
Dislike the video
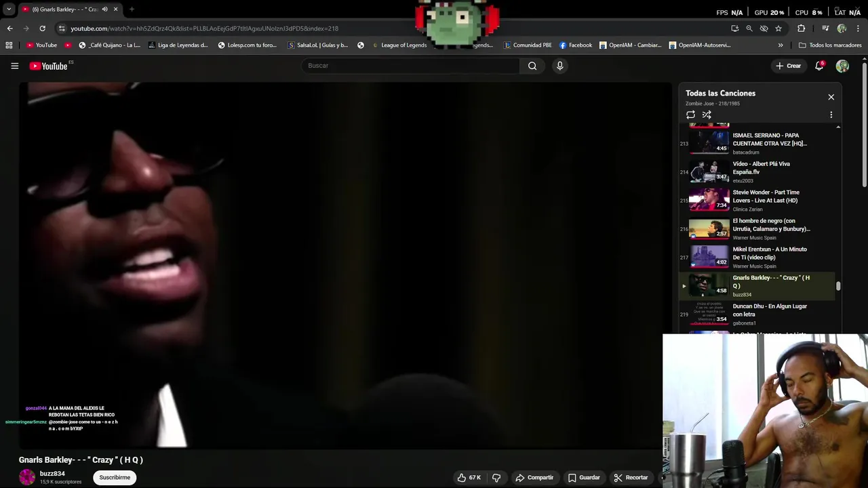pyautogui.click(x=496, y=478)
